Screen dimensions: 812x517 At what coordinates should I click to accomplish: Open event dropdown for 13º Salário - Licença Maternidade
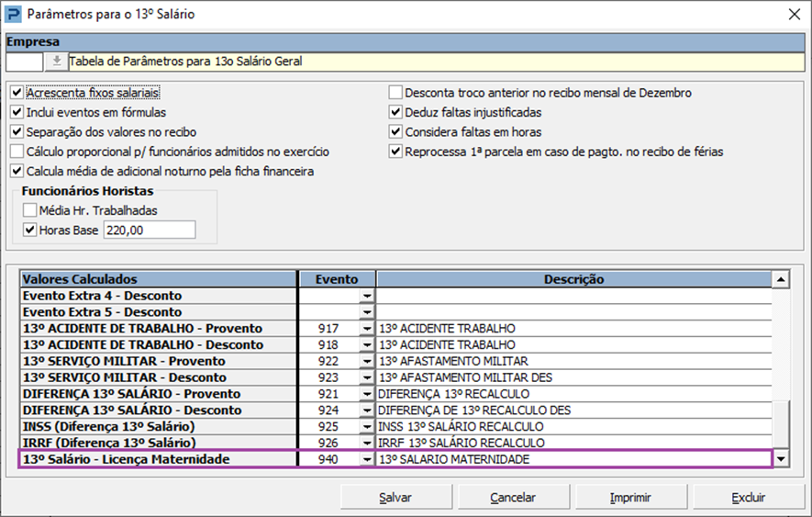[367, 459]
